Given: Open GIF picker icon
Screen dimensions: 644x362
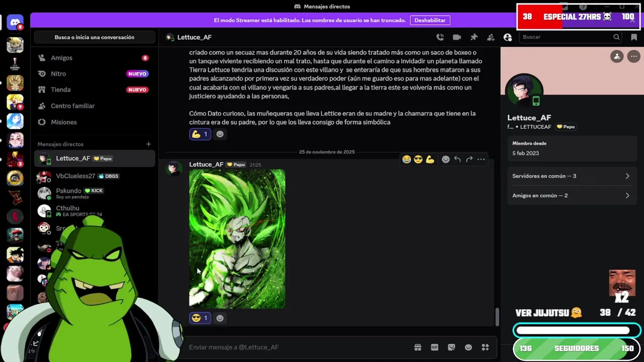Looking at the screenshot, I should tap(435, 347).
